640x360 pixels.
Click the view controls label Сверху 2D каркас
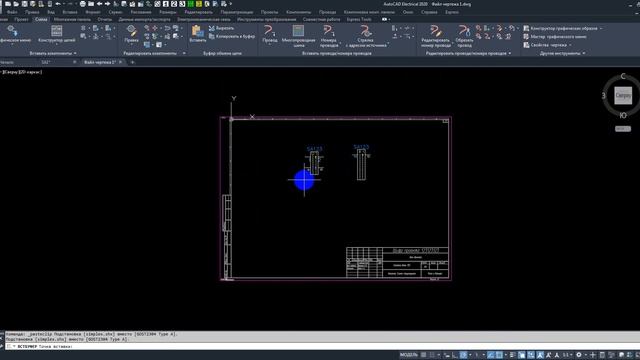pyautogui.click(x=22, y=72)
